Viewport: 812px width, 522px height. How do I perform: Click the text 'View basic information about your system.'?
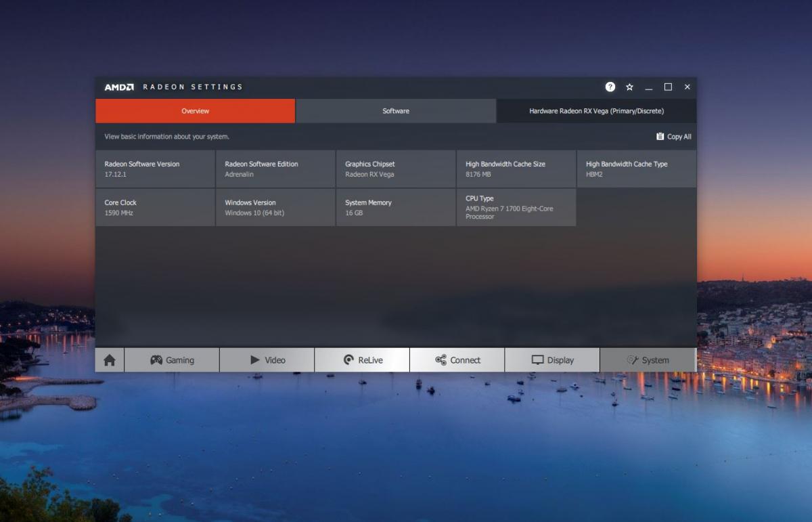click(x=166, y=137)
